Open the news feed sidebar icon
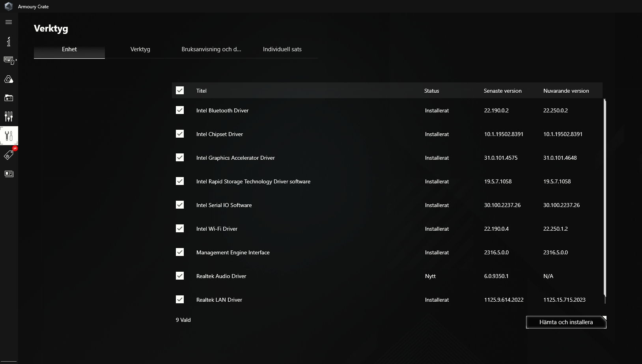The height and width of the screenshot is (364, 642). (x=9, y=174)
